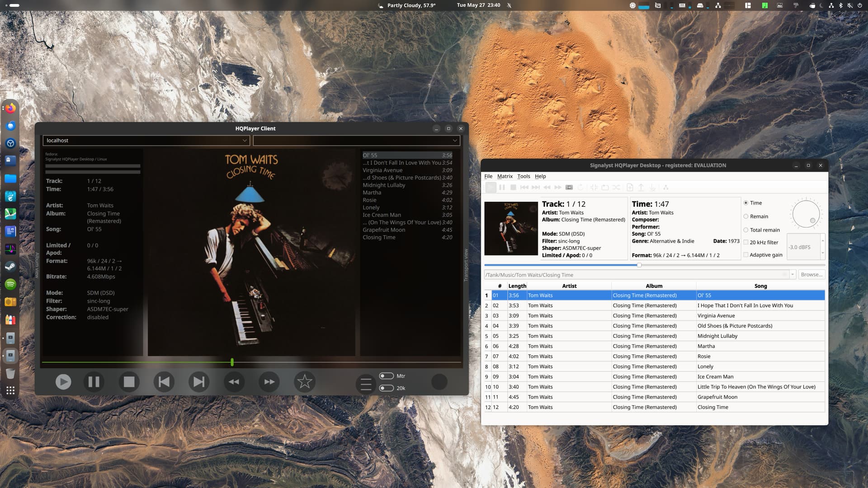Expand the localhost server dropdown
868x488 pixels.
point(245,141)
